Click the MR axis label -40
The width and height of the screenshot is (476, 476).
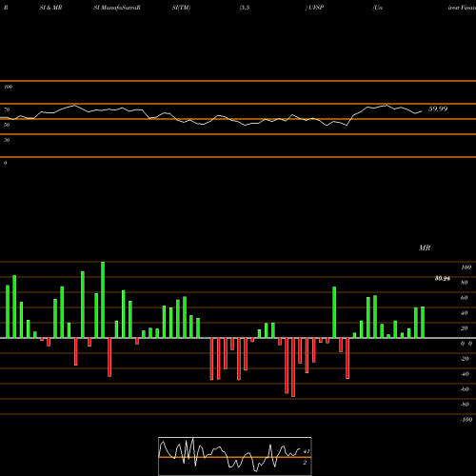coord(465,374)
